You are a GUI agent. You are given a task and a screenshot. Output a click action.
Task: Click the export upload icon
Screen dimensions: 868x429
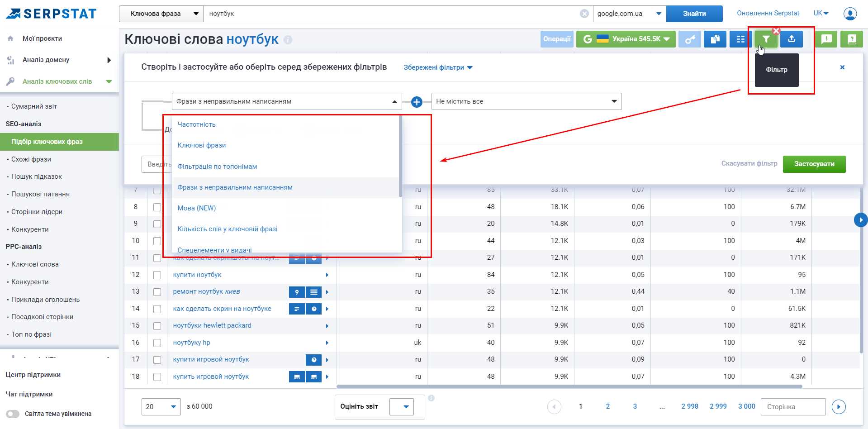(792, 39)
